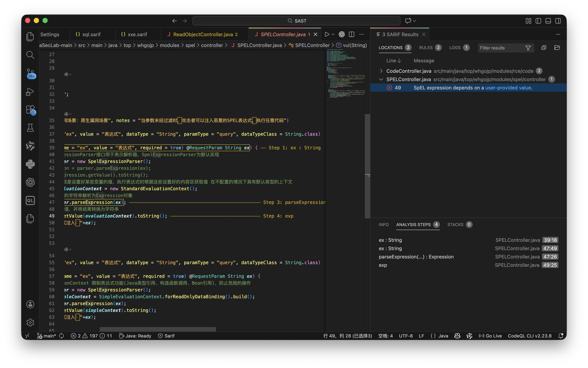Toggle the secondary side bar layout button

(558, 21)
